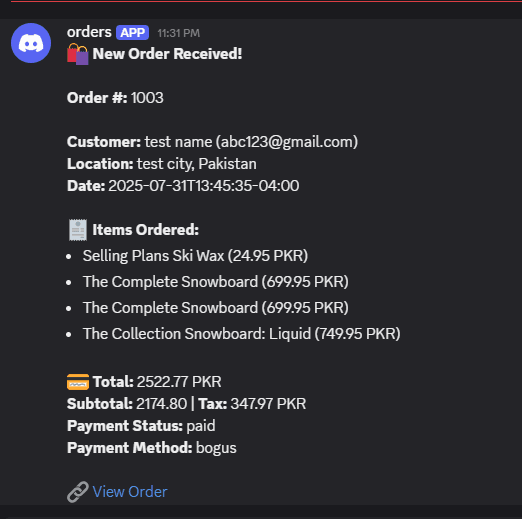Open the View Order link

point(130,492)
